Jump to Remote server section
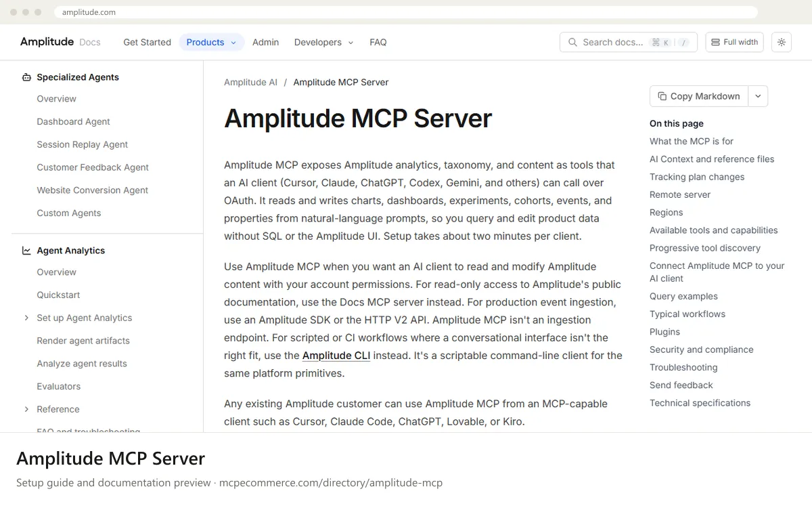This screenshot has height=508, width=812. point(680,195)
